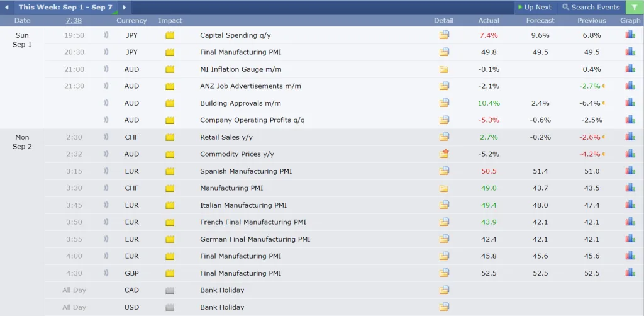644x316 pixels.
Task: Toggle alert for 3:15 Spanish Manufacturing PMI
Action: click(106, 171)
